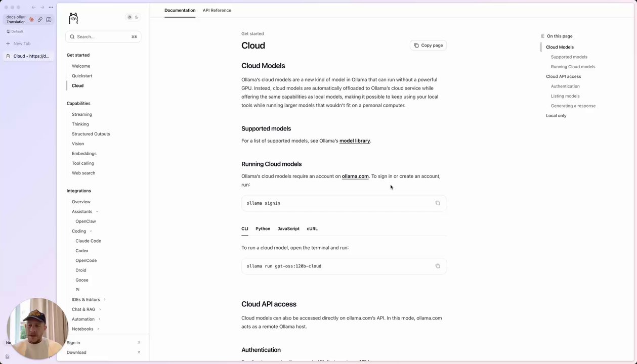The height and width of the screenshot is (364, 637).
Task: Open the model library link
Action: [354, 141]
